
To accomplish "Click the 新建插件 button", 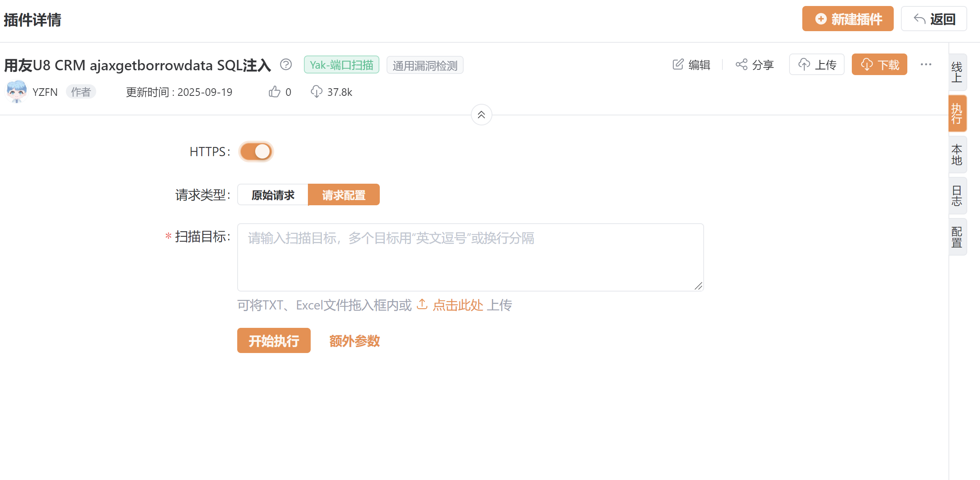I will point(847,19).
